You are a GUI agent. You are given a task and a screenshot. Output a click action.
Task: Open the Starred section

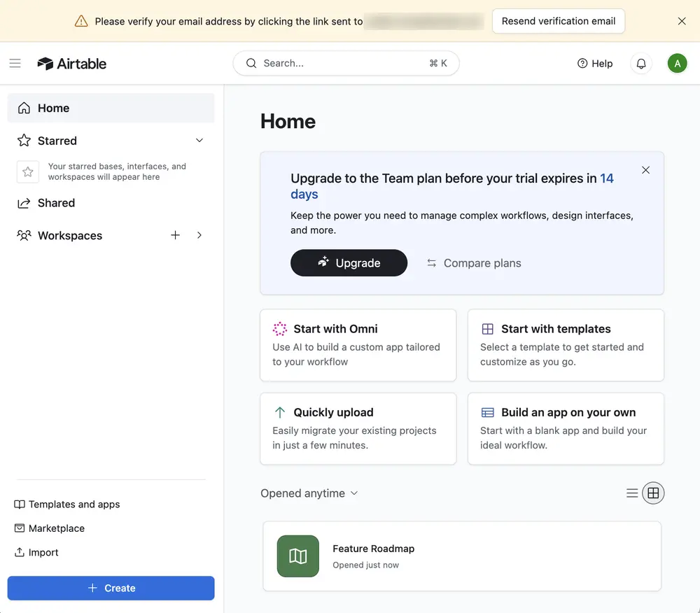(x=111, y=141)
